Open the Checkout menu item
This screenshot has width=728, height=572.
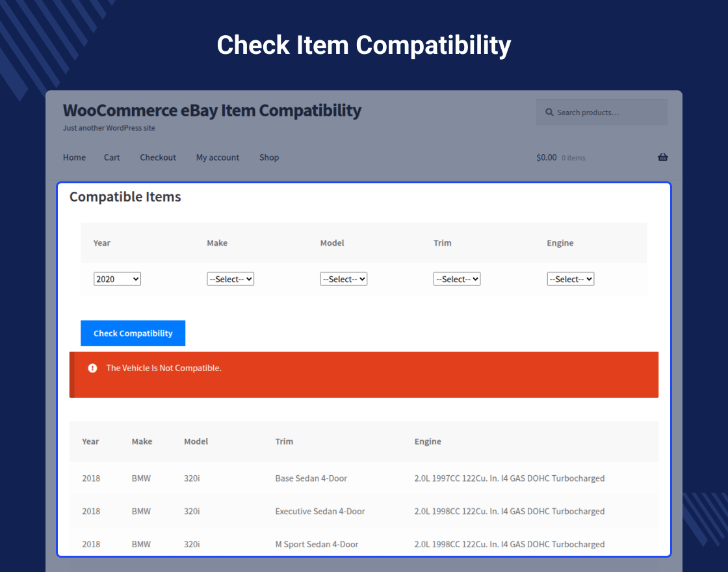158,157
